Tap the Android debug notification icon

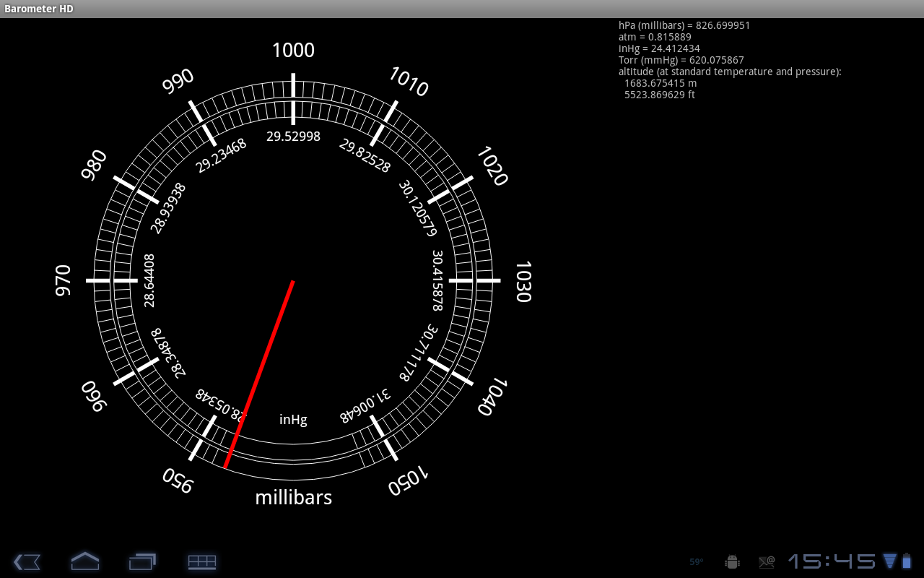pyautogui.click(x=732, y=561)
